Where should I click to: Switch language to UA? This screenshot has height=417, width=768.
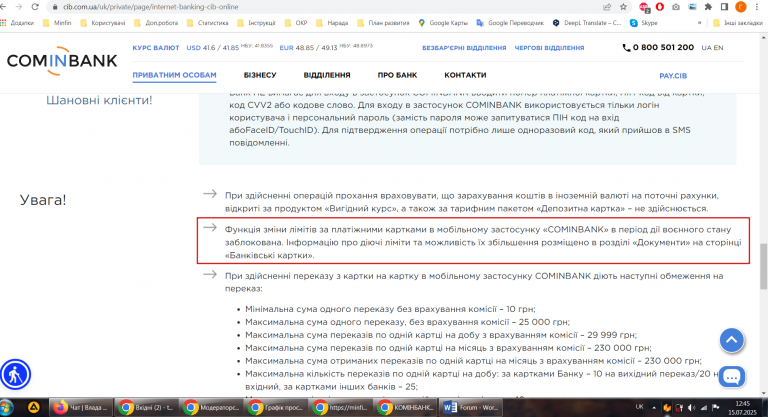click(x=706, y=48)
